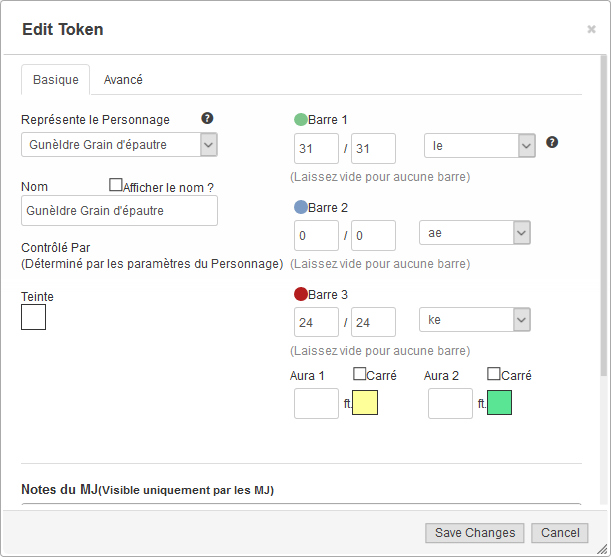Image resolution: width=611 pixels, height=557 pixels.
Task: Click the Nom text input field
Action: coord(119,211)
